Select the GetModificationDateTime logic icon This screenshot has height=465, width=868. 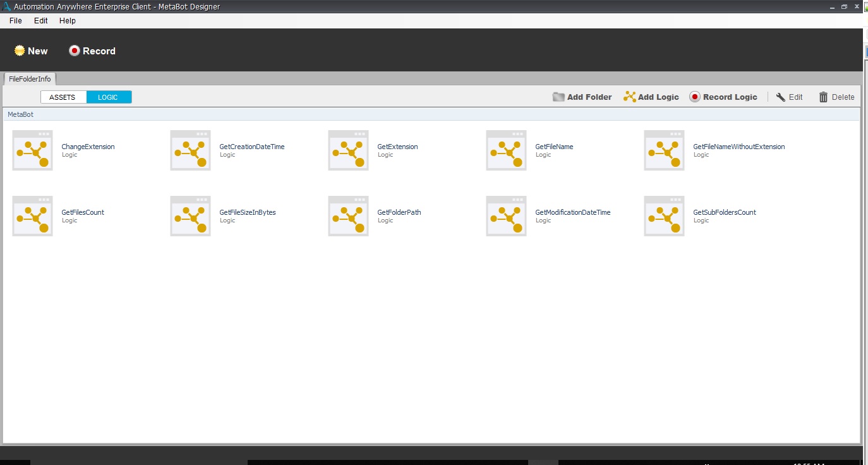point(506,216)
